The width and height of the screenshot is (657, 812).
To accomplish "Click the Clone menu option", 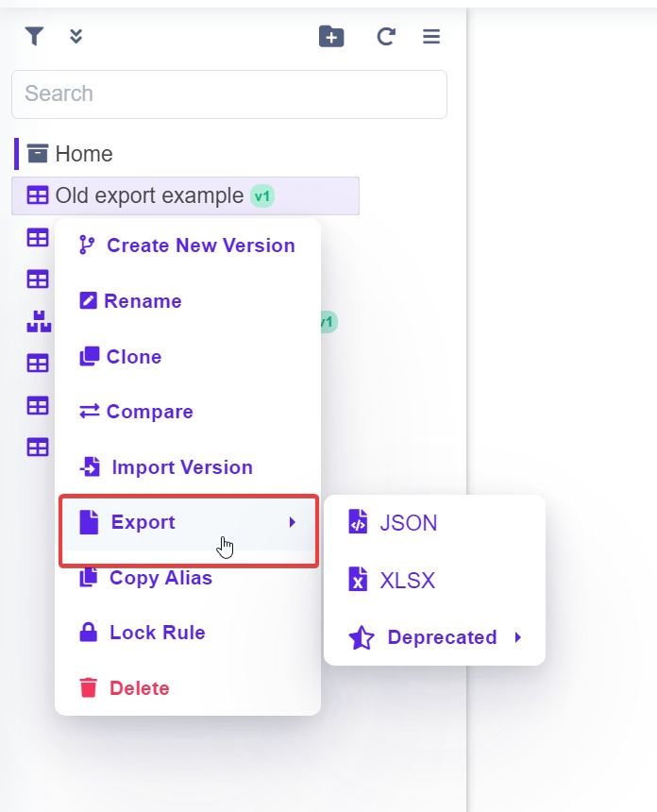I will click(x=133, y=357).
